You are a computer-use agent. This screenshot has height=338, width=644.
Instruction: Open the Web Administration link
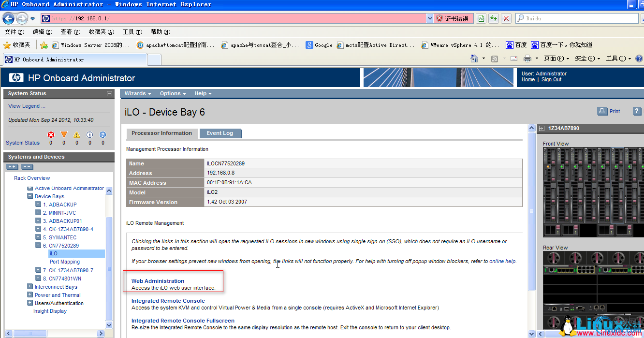point(158,281)
